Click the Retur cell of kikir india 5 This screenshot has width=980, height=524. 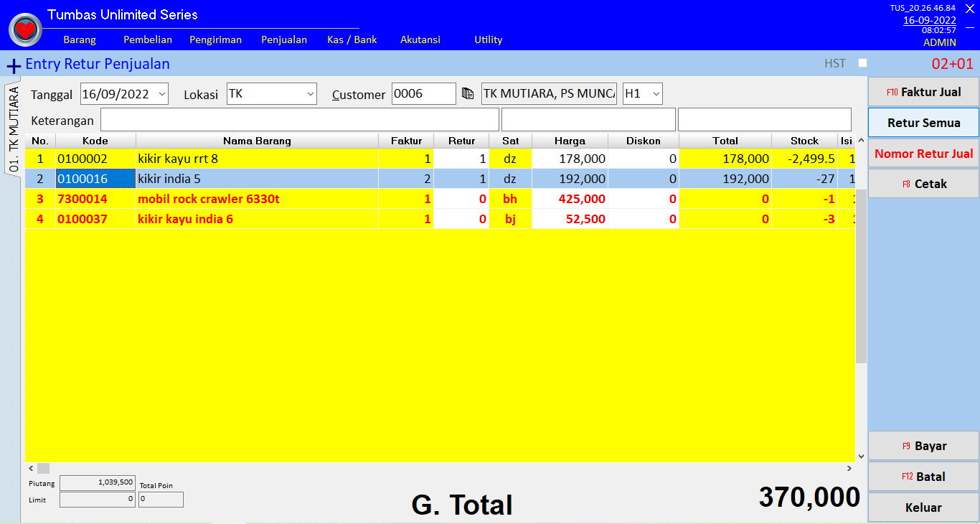point(461,179)
